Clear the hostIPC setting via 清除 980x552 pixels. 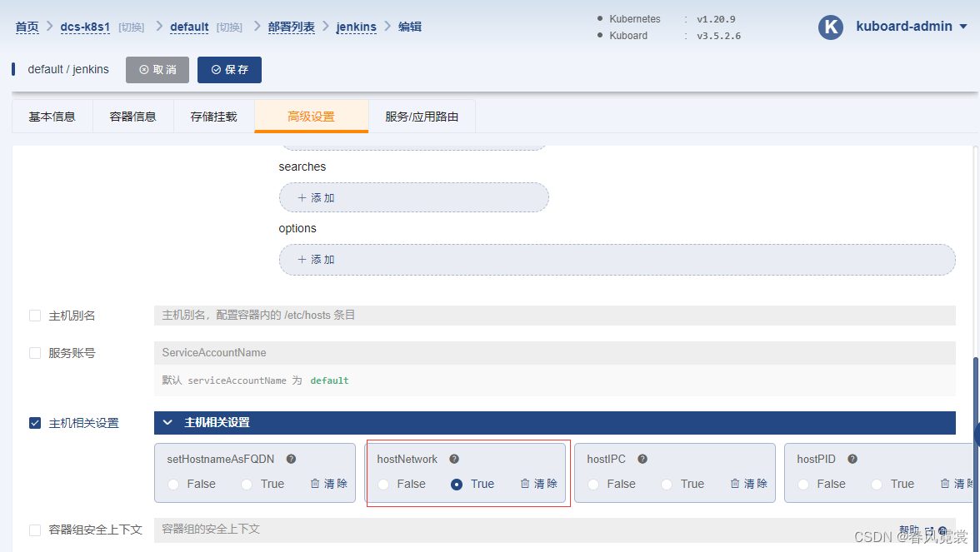(748, 484)
